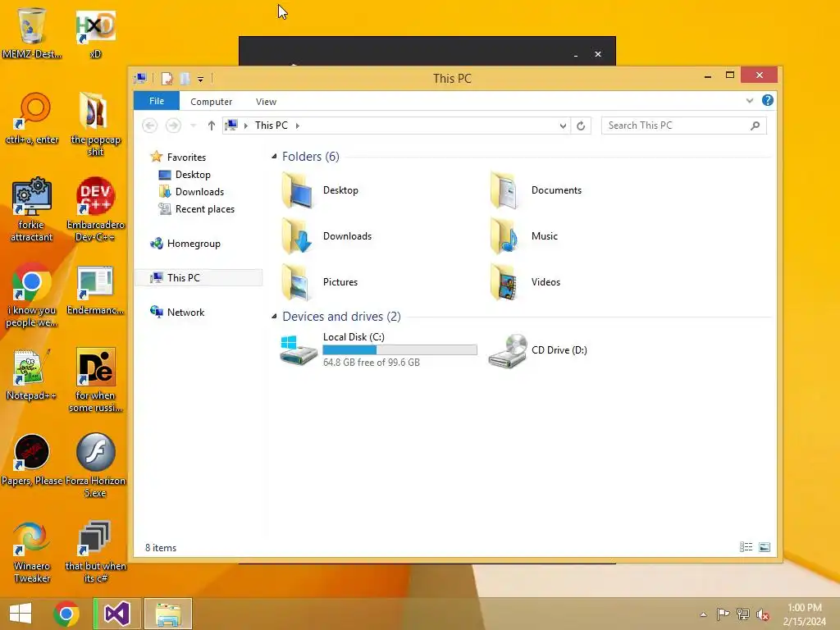Image resolution: width=840 pixels, height=630 pixels.
Task: Collapse the Folders (6) group
Action: [274, 157]
